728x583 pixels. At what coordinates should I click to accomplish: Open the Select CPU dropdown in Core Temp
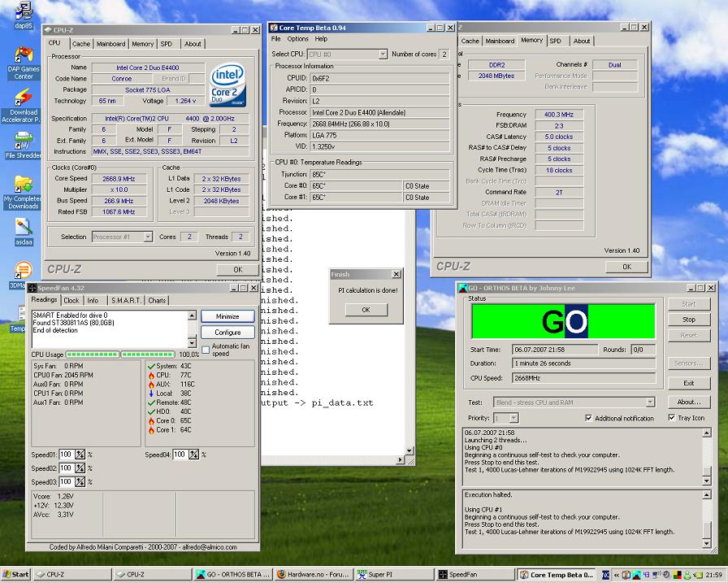pyautogui.click(x=383, y=54)
